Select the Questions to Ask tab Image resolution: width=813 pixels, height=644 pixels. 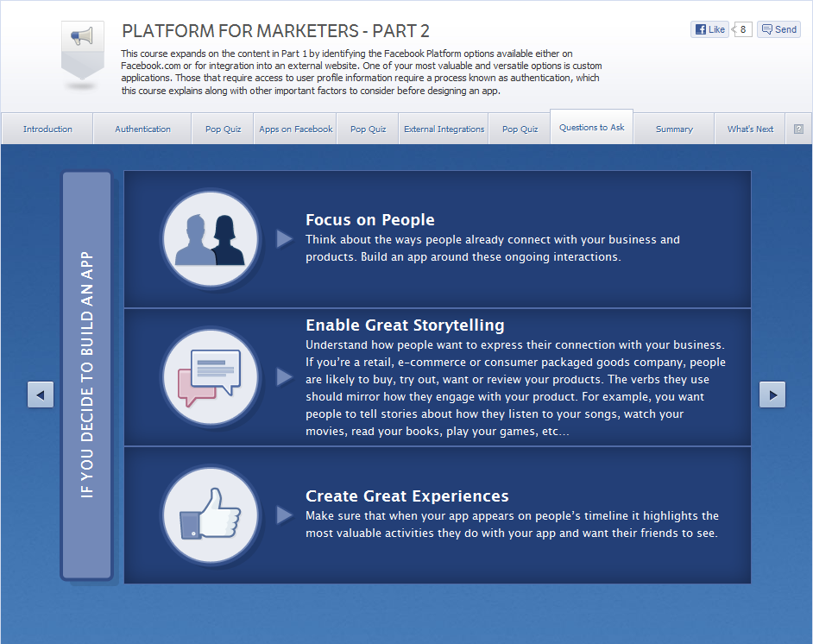591,127
